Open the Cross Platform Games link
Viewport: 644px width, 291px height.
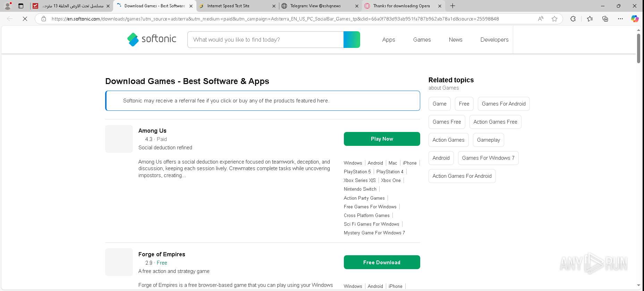coord(367,215)
